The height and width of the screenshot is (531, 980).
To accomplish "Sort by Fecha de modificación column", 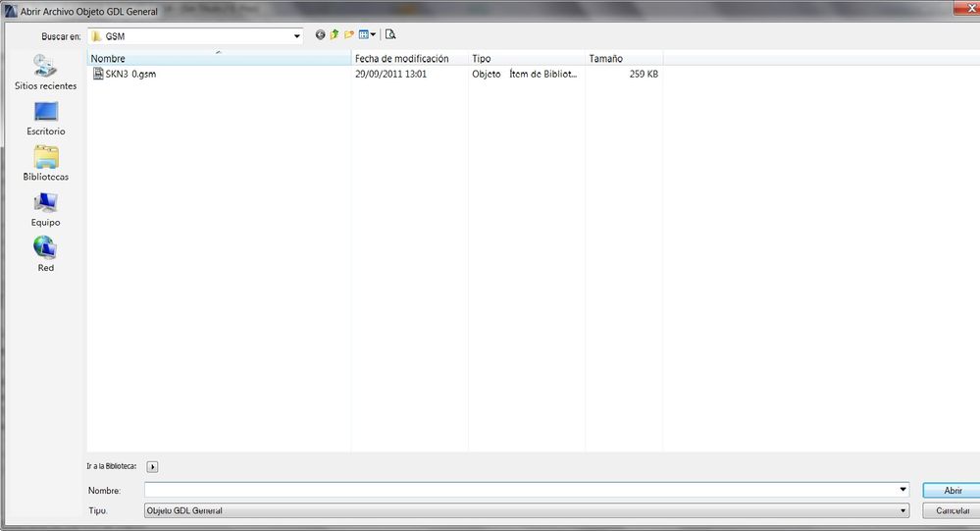I will [409, 58].
